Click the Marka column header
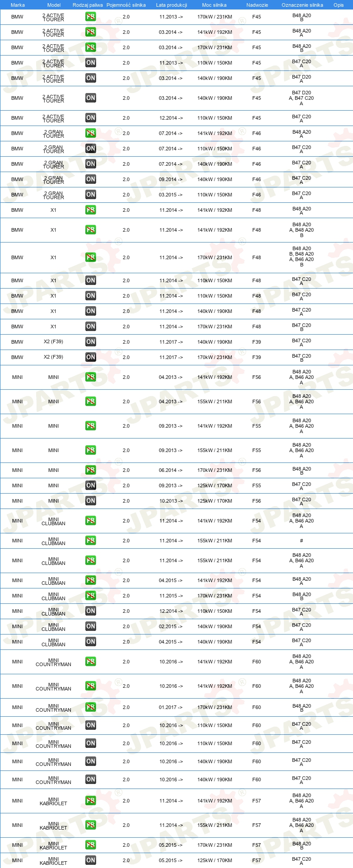353x868 pixels. 18,5
